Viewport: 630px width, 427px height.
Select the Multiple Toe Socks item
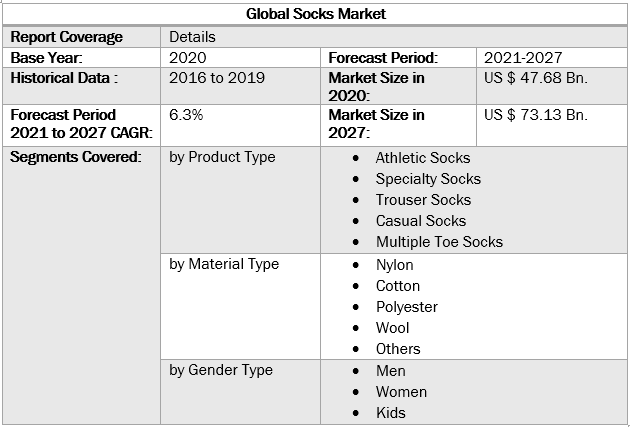(x=439, y=242)
